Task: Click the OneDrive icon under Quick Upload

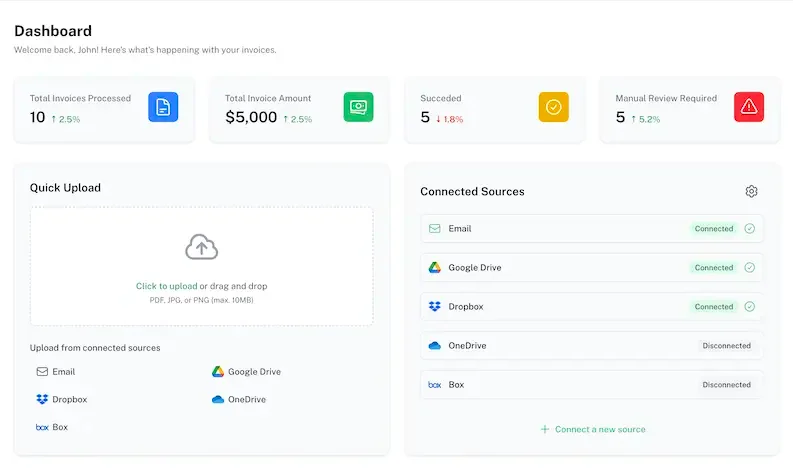Action: pyautogui.click(x=217, y=399)
